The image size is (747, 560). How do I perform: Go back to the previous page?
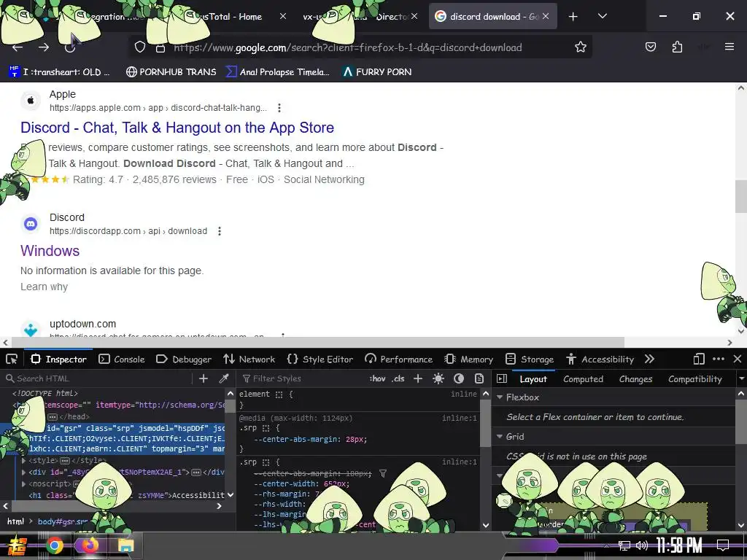pyautogui.click(x=18, y=47)
